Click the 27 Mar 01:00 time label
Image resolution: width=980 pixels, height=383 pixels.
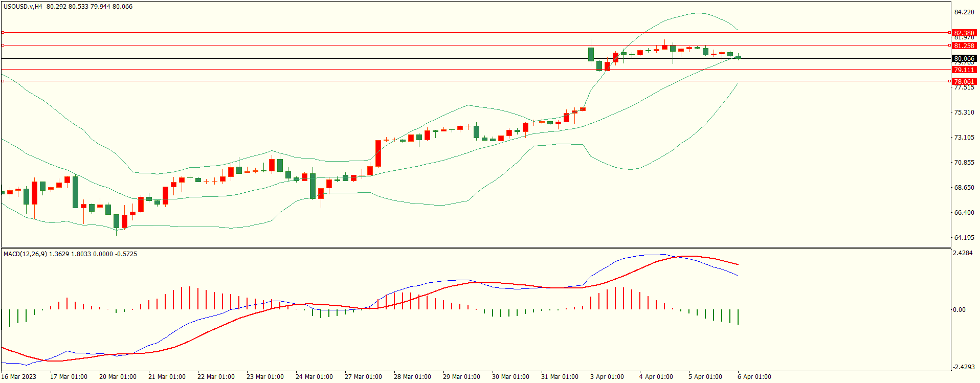[363, 377]
